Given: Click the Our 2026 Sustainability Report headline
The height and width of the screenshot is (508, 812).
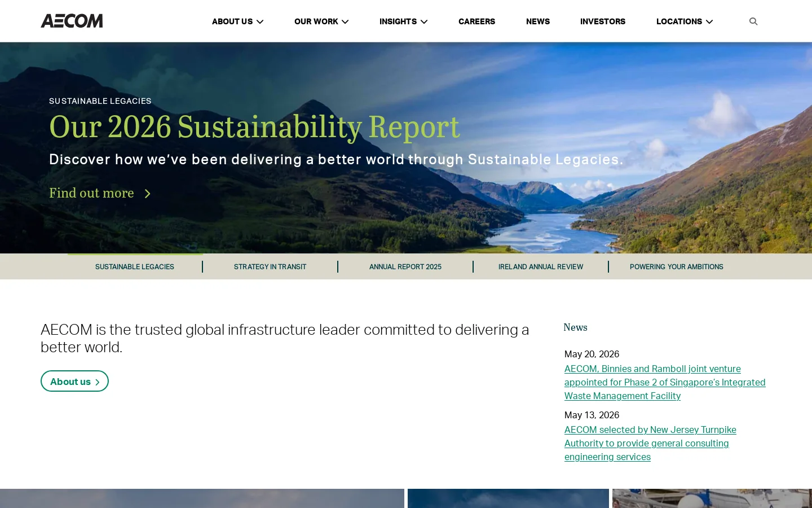Looking at the screenshot, I should tap(254, 126).
